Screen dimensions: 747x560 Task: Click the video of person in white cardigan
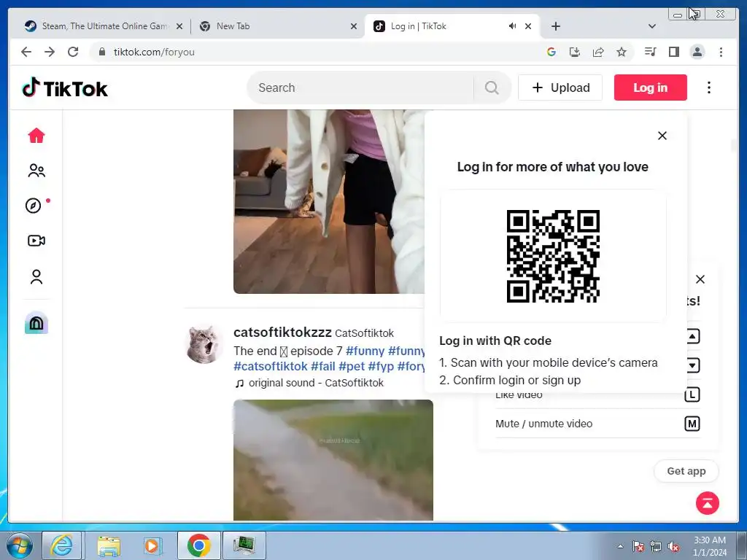pos(329,201)
